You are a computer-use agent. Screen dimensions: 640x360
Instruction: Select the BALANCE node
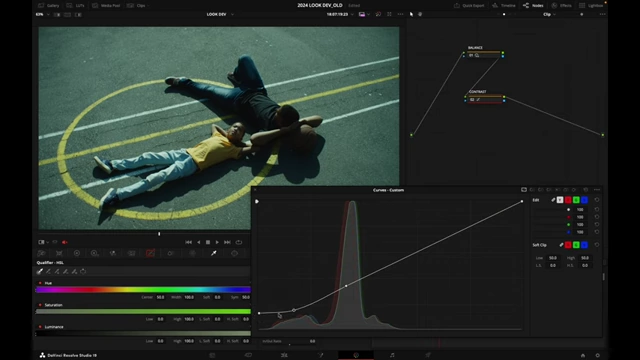click(x=483, y=54)
